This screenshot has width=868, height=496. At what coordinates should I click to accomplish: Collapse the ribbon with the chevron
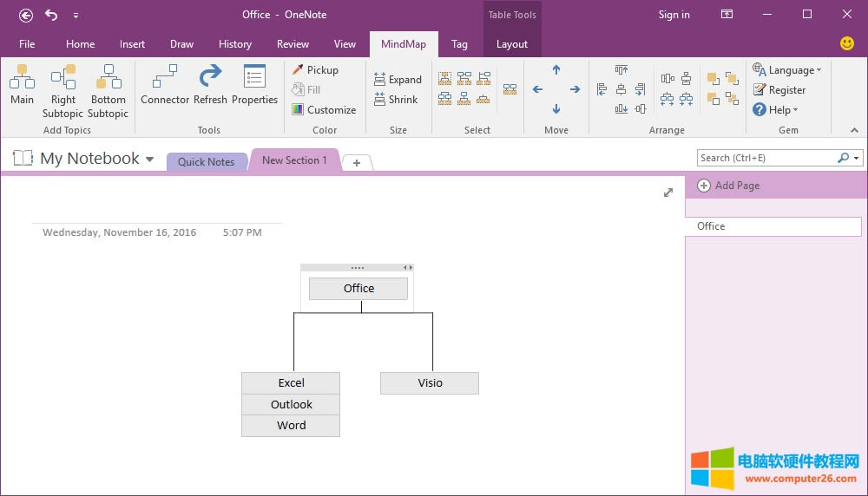[x=854, y=130]
